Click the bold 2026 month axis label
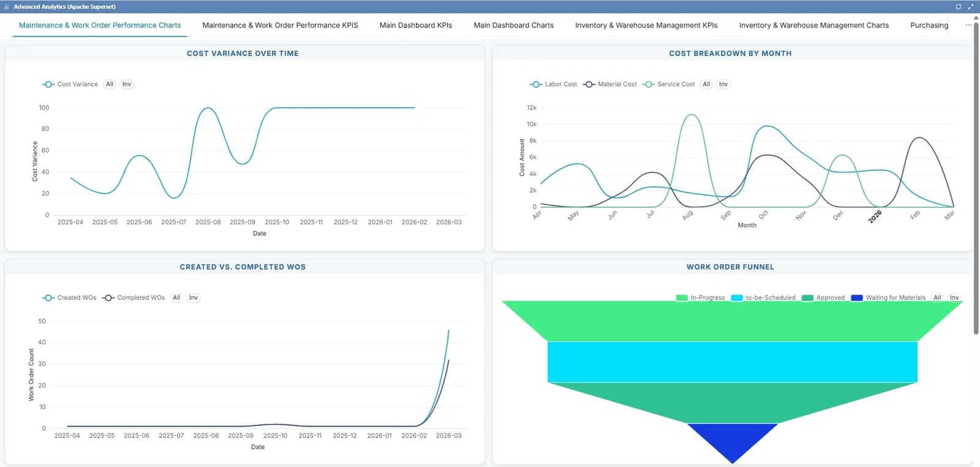This screenshot has height=467, width=980. [x=875, y=216]
